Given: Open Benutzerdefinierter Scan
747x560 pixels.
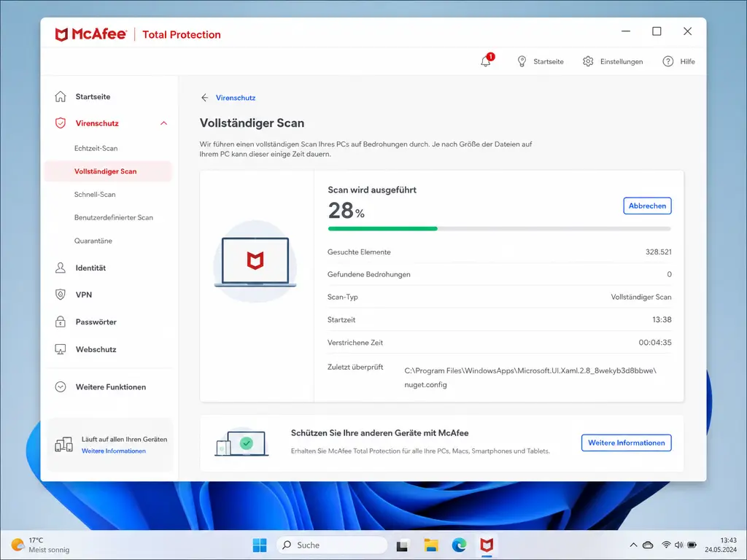Looking at the screenshot, I should (x=113, y=217).
